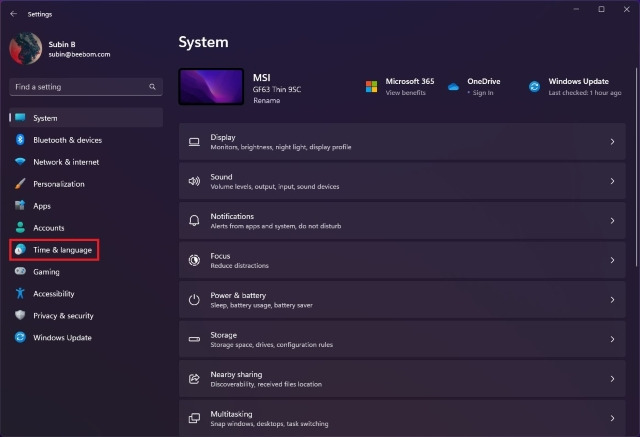Click the Network Wi-Fi icon in the sidebar
This screenshot has width=640, height=437.
tap(20, 162)
